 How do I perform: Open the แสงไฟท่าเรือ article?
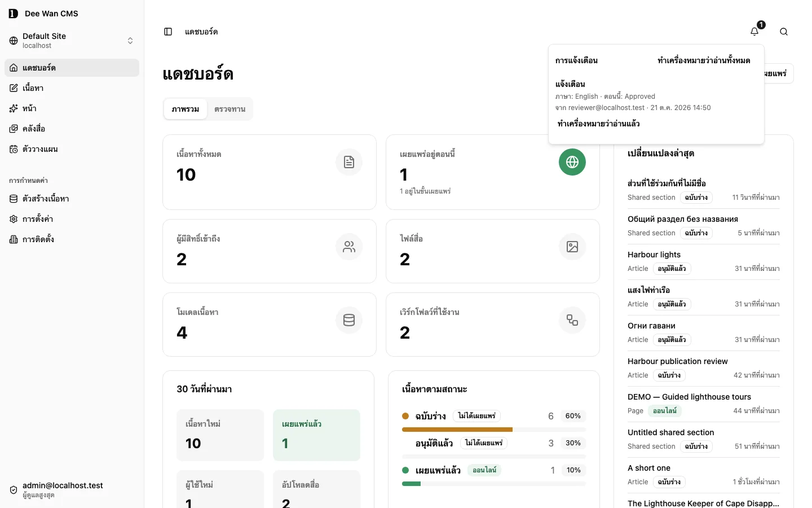648,290
